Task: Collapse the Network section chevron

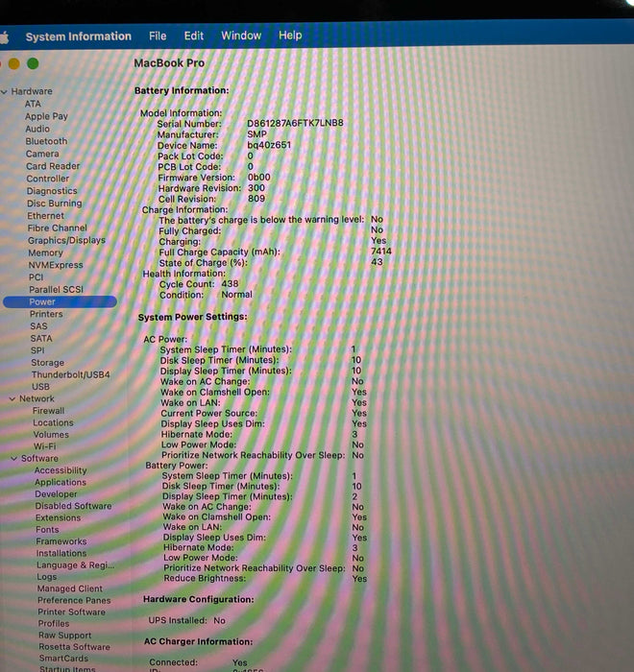Action: pyautogui.click(x=12, y=399)
